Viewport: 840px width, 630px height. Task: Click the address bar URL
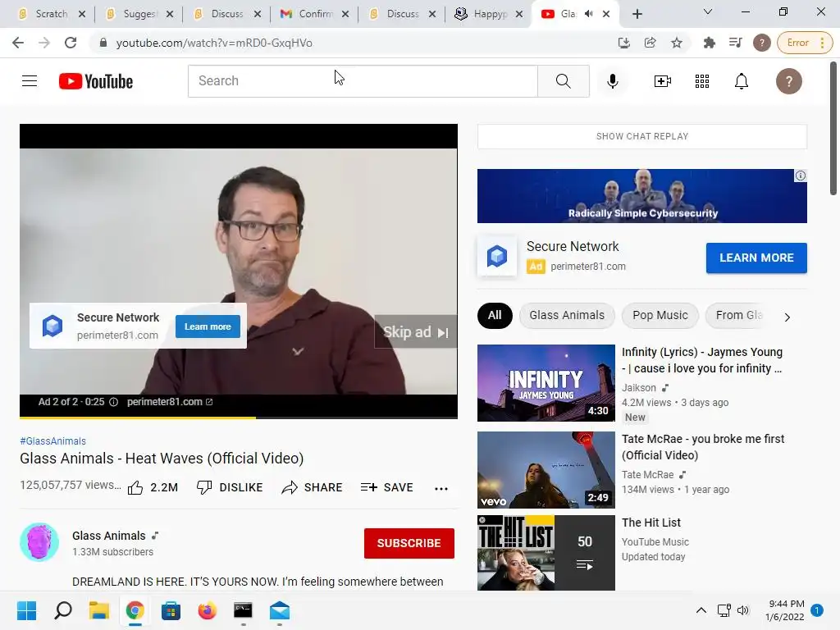pyautogui.click(x=214, y=43)
